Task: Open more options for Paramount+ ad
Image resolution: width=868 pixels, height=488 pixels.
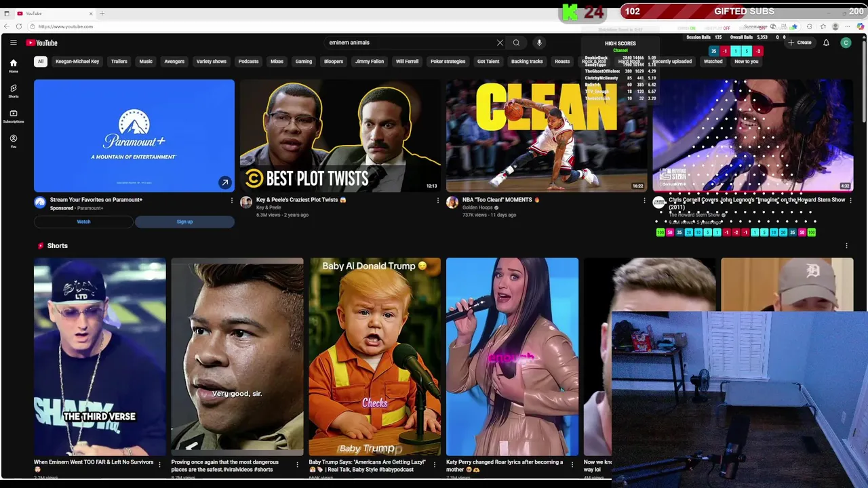Action: point(231,201)
